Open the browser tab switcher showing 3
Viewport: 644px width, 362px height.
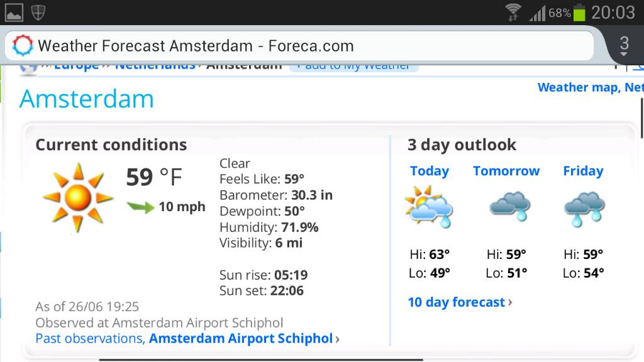[x=624, y=45]
